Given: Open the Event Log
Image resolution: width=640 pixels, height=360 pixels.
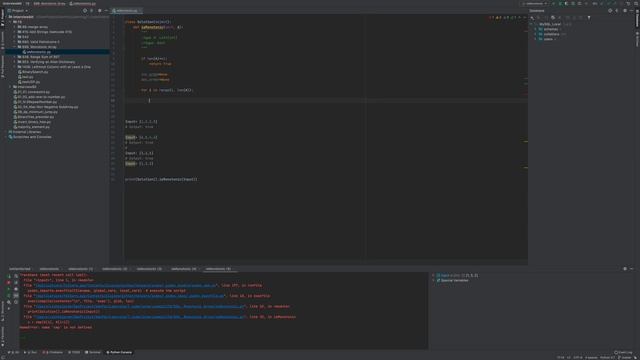Looking at the screenshot, I should [x=623, y=352].
